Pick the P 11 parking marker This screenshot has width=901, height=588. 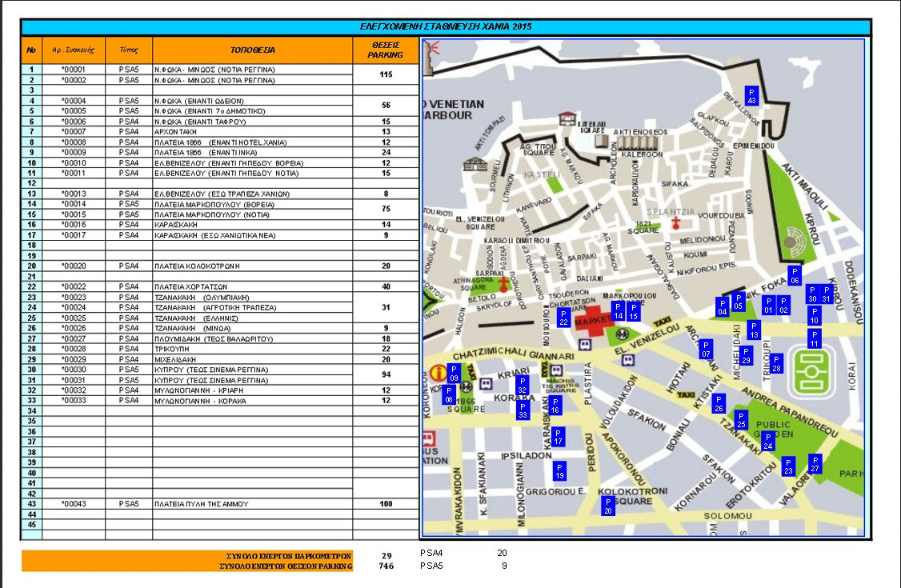[815, 338]
